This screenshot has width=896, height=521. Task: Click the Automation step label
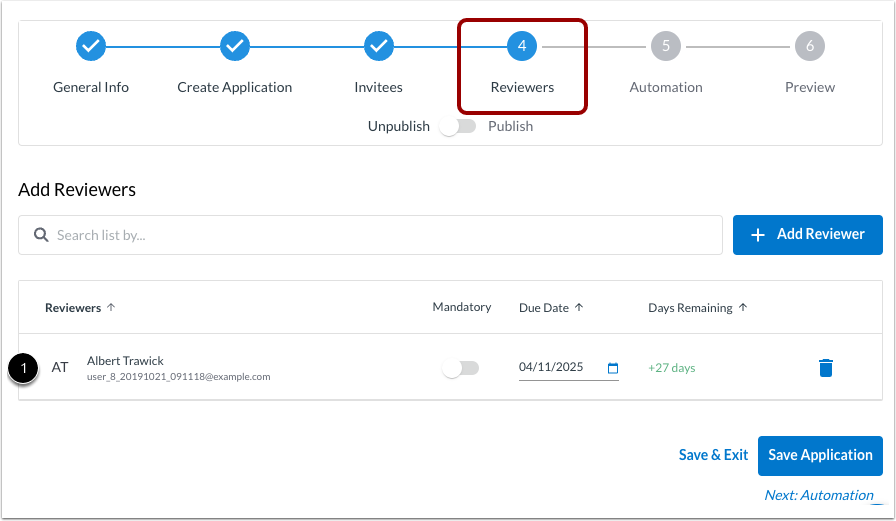(666, 87)
